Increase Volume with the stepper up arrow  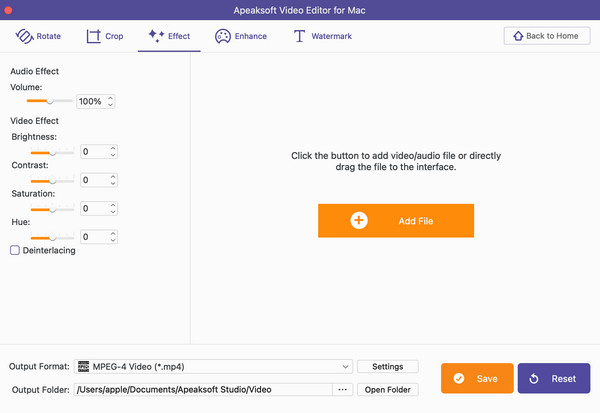110,98
